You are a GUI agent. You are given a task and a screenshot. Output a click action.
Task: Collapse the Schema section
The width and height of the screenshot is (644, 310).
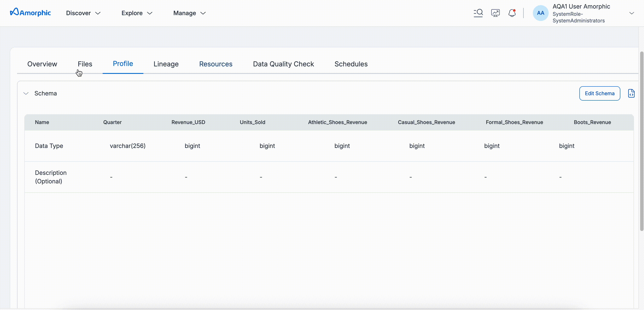click(26, 93)
